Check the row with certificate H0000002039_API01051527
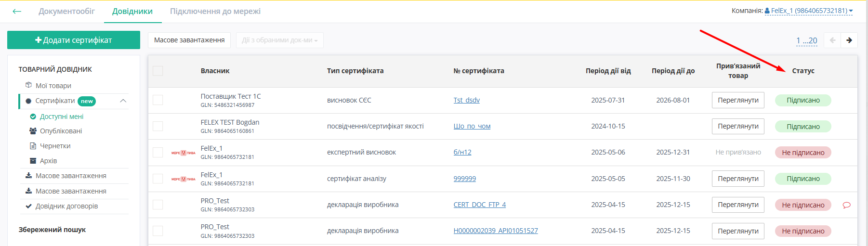 click(158, 231)
